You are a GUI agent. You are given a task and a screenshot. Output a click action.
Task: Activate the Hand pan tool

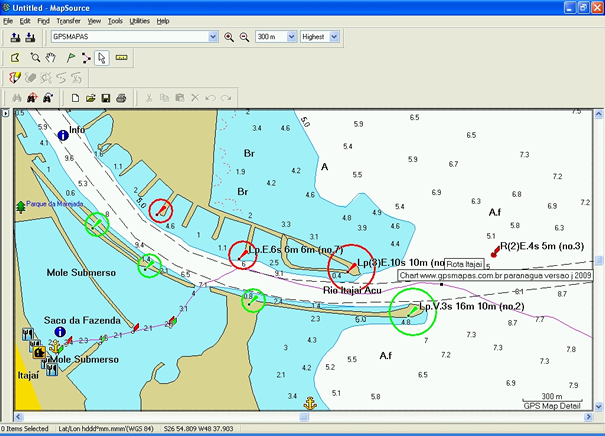51,58
